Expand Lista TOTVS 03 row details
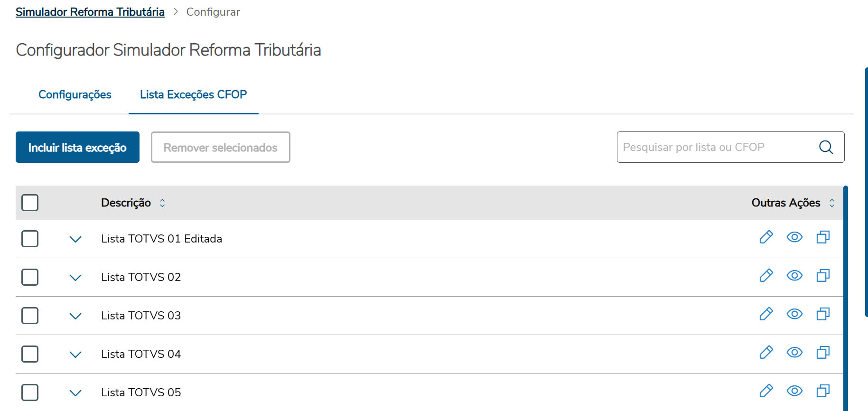The width and height of the screenshot is (868, 411). tap(75, 316)
